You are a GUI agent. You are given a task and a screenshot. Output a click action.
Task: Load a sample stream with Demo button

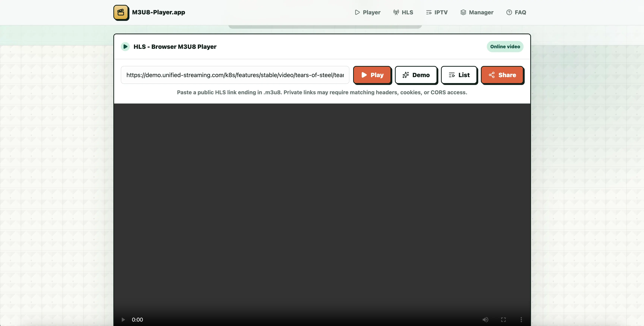tap(416, 75)
